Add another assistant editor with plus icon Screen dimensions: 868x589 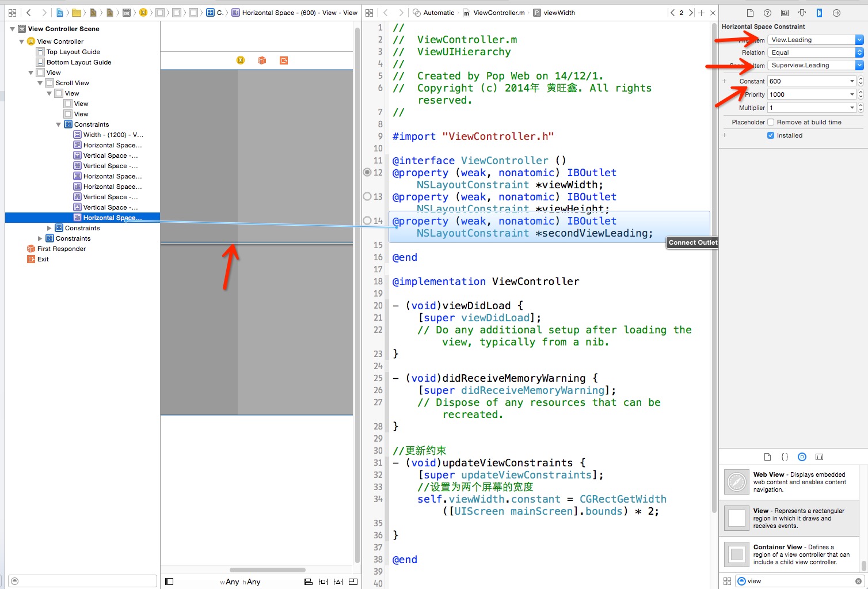point(701,13)
